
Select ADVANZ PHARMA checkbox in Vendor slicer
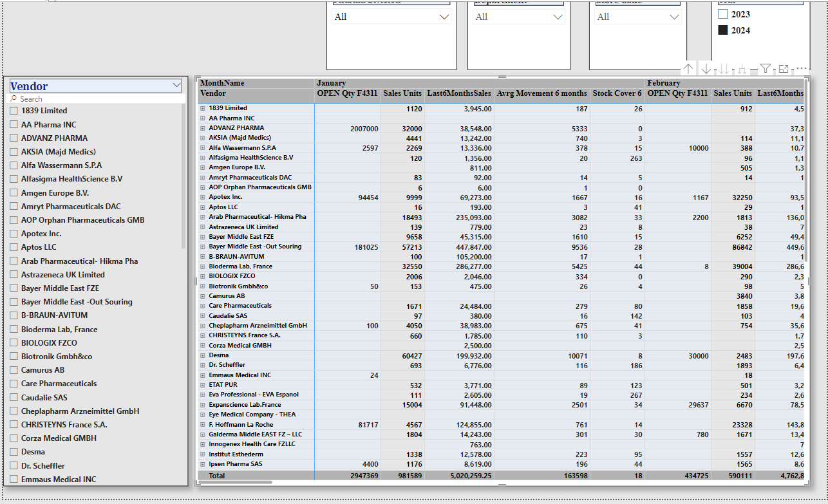(x=14, y=138)
